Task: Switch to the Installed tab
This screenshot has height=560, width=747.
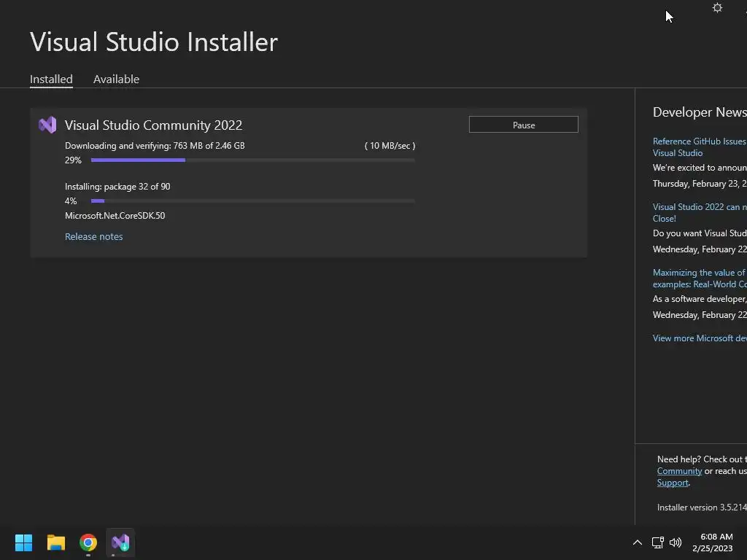Action: (x=52, y=79)
